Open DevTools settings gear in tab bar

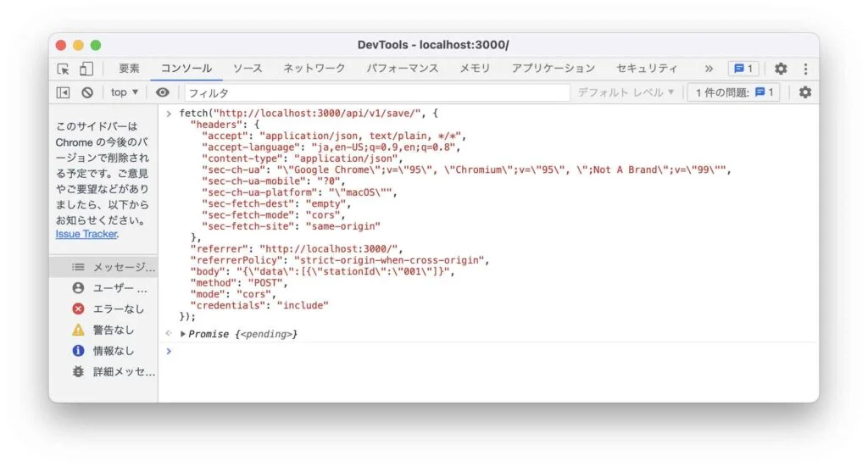(781, 69)
